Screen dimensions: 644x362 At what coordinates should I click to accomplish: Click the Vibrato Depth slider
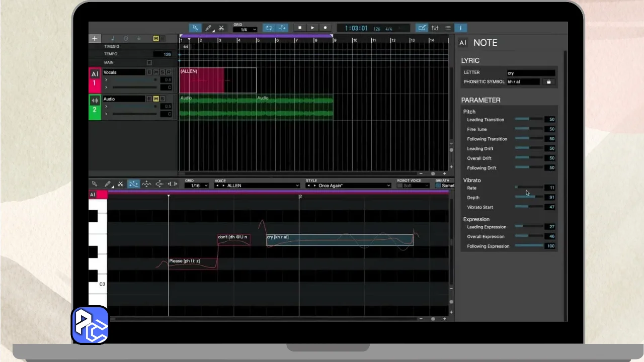click(x=529, y=198)
